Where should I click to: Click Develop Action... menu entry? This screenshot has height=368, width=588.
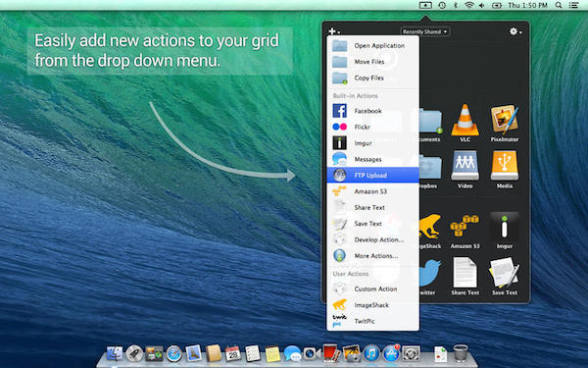tap(372, 239)
